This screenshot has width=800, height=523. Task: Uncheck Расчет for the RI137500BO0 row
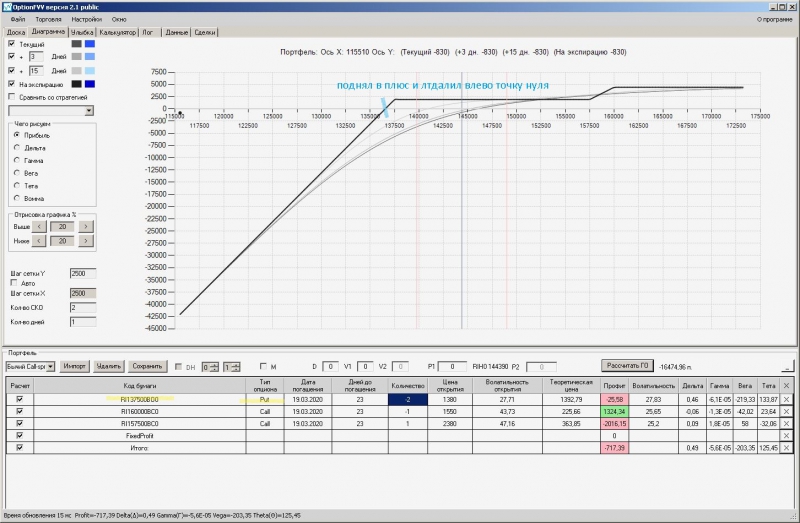pos(20,399)
